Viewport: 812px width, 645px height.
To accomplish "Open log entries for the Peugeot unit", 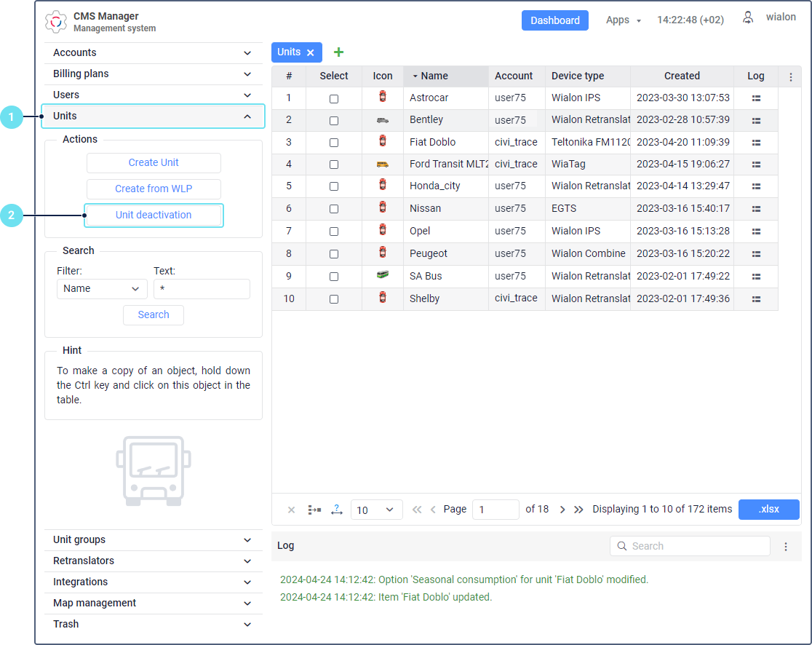I will (756, 254).
